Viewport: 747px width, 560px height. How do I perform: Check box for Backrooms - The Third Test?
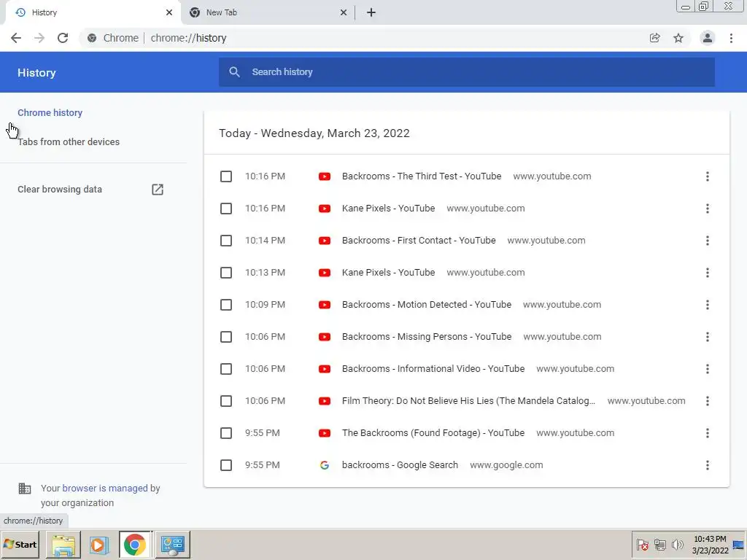pyautogui.click(x=226, y=176)
